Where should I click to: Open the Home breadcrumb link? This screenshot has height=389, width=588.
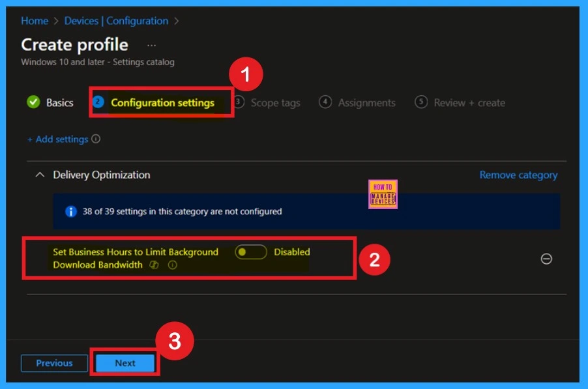tap(35, 21)
